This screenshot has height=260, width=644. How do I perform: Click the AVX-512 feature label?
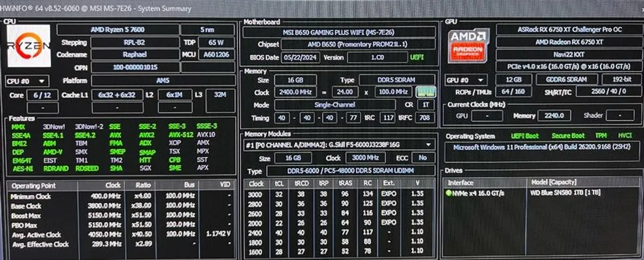pos(180,135)
